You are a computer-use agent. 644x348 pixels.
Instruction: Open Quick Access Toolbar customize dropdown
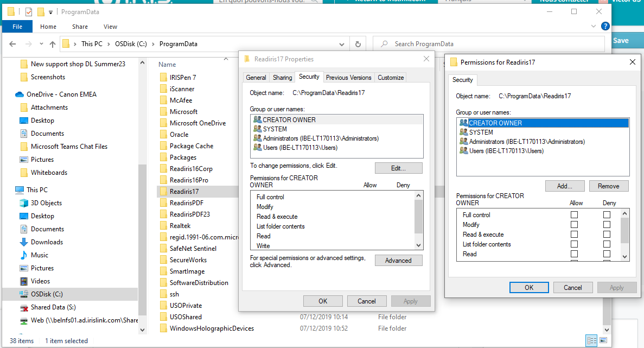[x=50, y=12]
